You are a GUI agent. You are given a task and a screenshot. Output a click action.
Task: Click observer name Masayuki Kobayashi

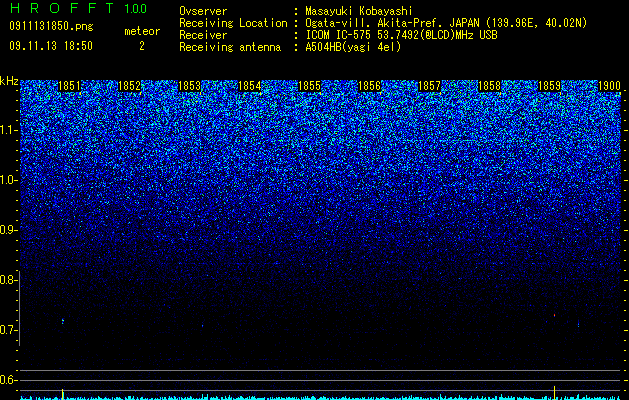pos(359,11)
